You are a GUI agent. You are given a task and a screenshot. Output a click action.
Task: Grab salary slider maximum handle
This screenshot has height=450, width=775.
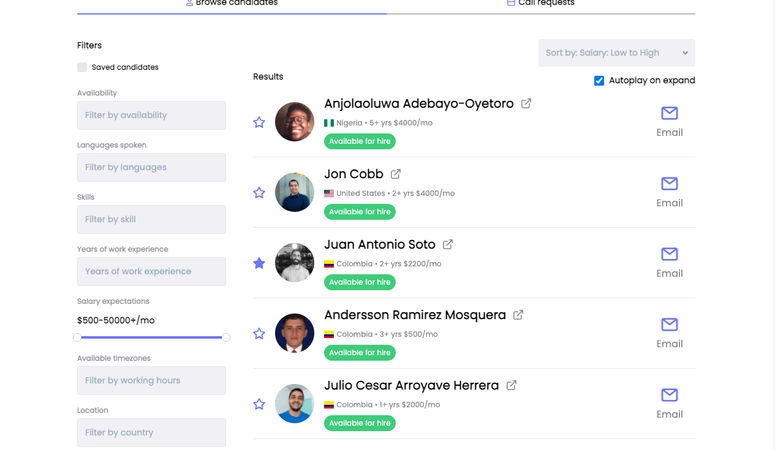pos(226,337)
